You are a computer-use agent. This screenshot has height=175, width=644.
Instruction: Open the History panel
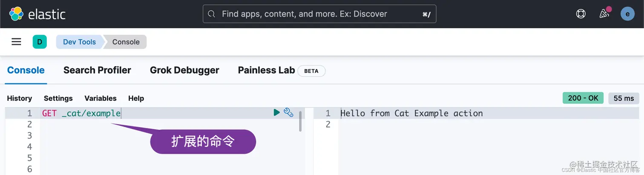(x=20, y=98)
